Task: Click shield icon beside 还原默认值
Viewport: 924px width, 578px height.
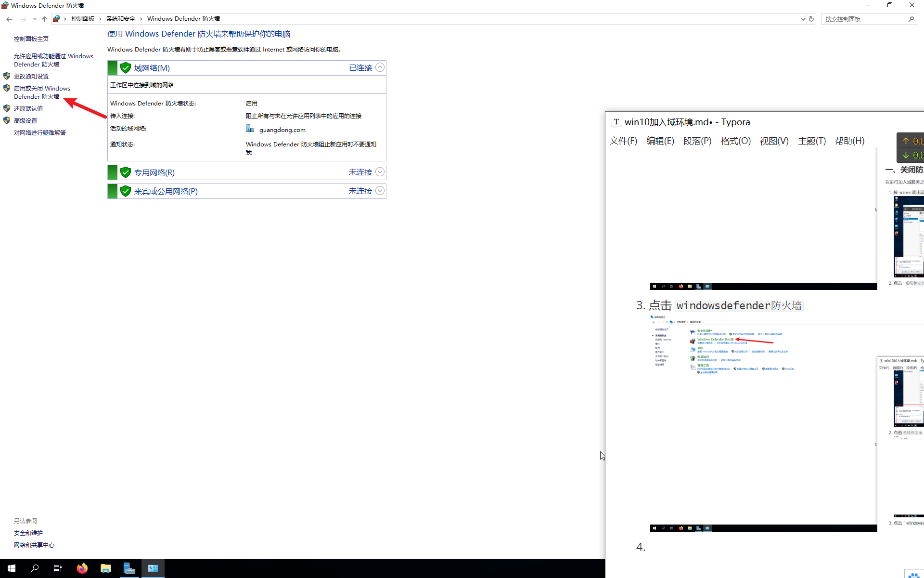Action: tap(7, 108)
